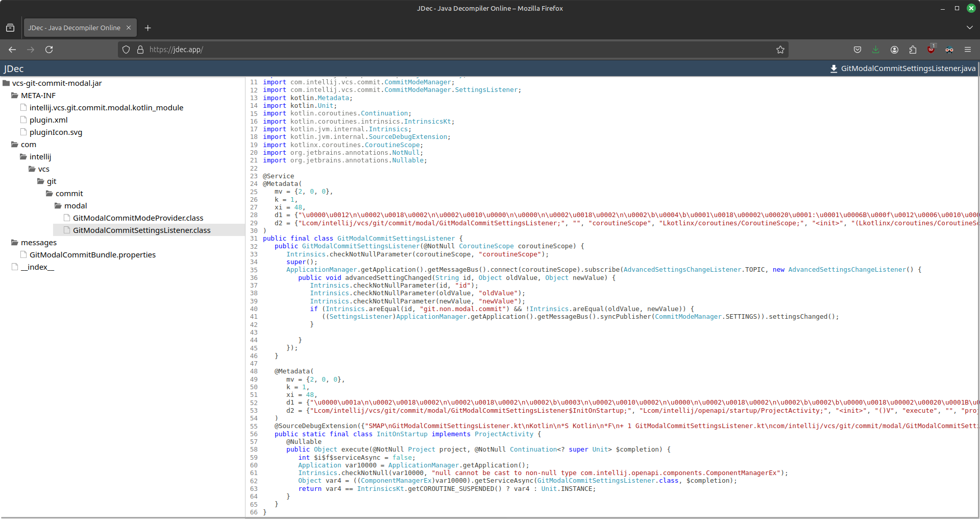
Task: Click file icon beside GitModalCommitBundle.properties
Action: 23,254
